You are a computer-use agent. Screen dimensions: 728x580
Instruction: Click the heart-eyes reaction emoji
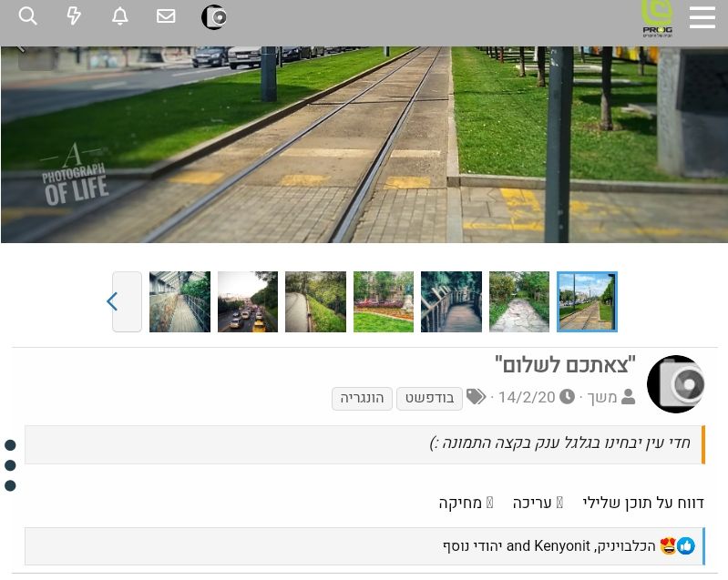pyautogui.click(x=668, y=546)
